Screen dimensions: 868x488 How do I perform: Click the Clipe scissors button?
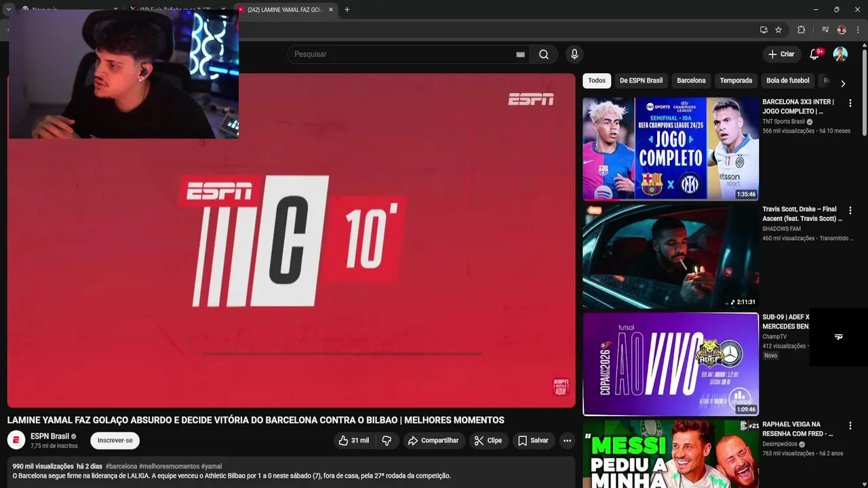[488, 441]
